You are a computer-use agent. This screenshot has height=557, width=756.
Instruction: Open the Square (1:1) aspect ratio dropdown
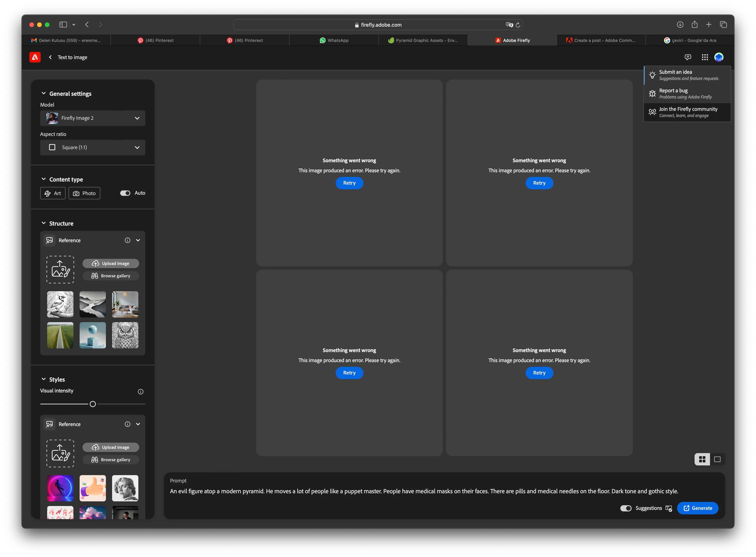(x=93, y=147)
